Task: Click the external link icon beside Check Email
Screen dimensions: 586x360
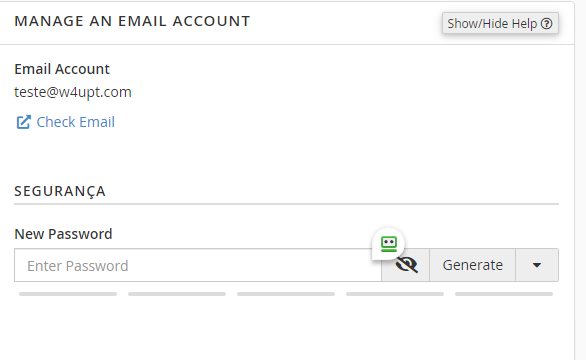Action: tap(23, 122)
